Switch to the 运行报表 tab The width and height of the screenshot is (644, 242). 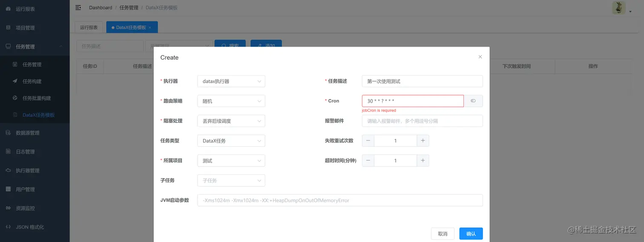coord(89,27)
